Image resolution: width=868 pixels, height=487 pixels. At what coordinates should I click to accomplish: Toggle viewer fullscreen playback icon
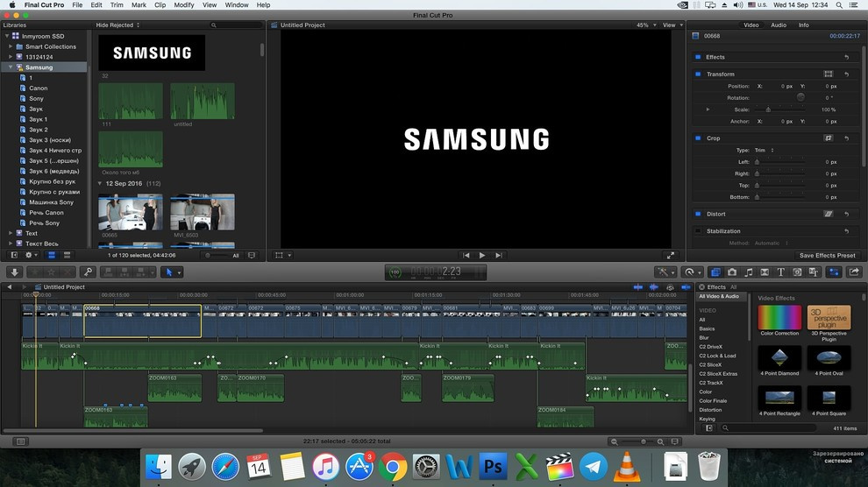pos(671,255)
